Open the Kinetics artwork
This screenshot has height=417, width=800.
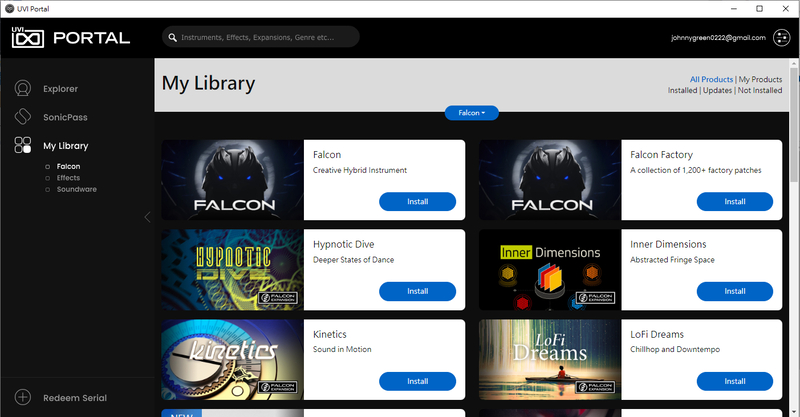233,359
